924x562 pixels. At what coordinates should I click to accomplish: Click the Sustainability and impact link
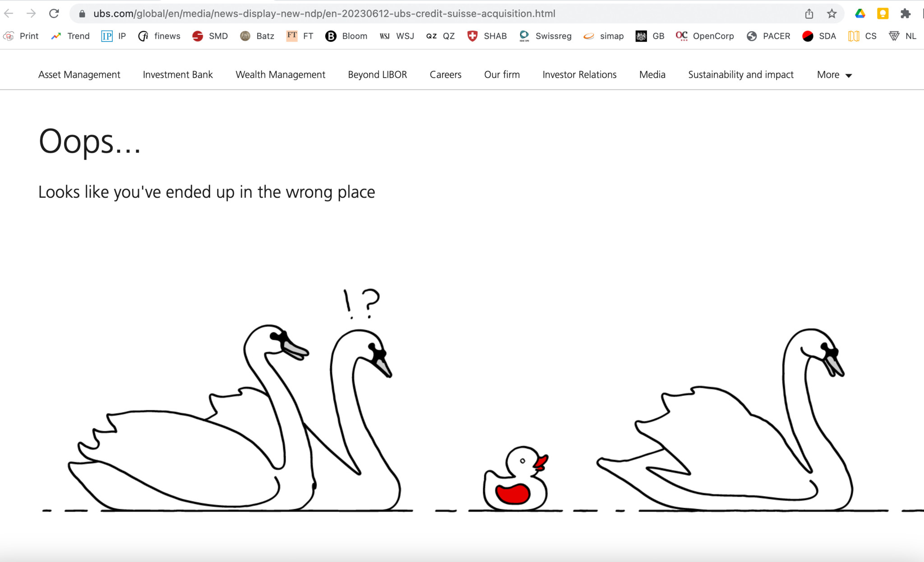[x=740, y=75]
